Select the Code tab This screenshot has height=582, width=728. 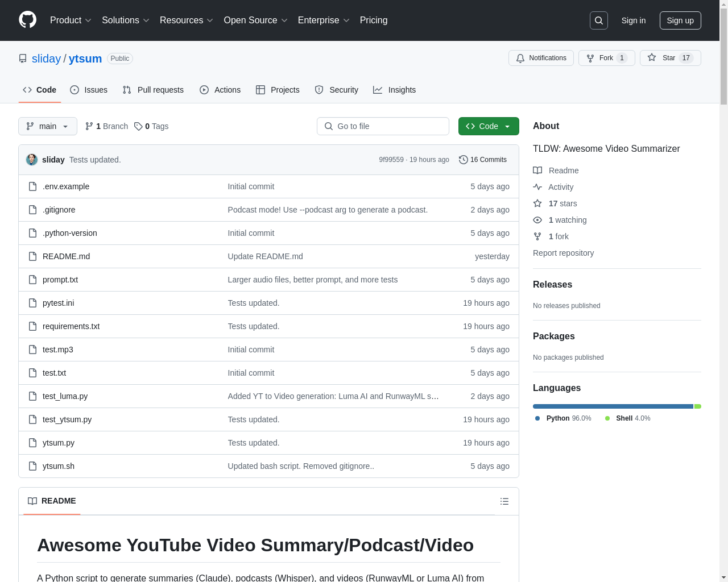click(40, 90)
